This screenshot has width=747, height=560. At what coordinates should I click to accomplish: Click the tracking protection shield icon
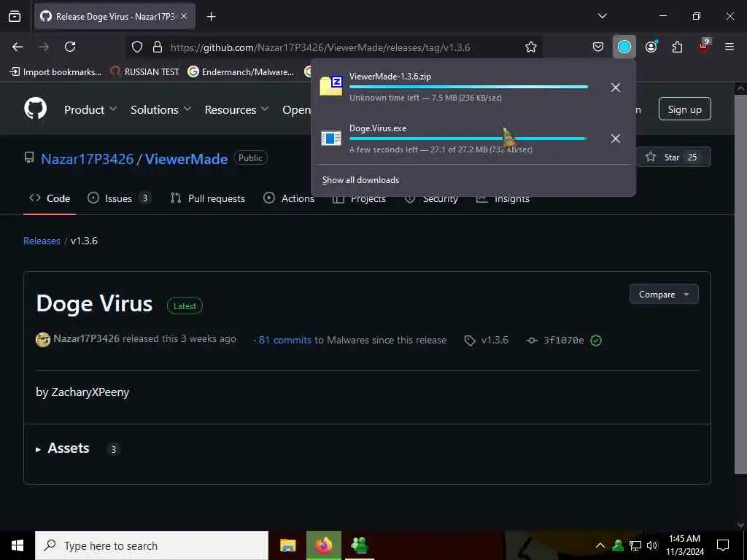(137, 47)
